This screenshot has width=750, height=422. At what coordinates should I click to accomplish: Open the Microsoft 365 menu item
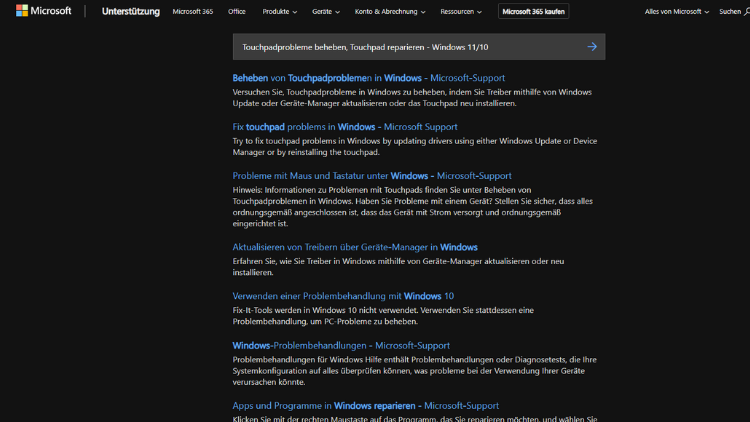coord(192,12)
